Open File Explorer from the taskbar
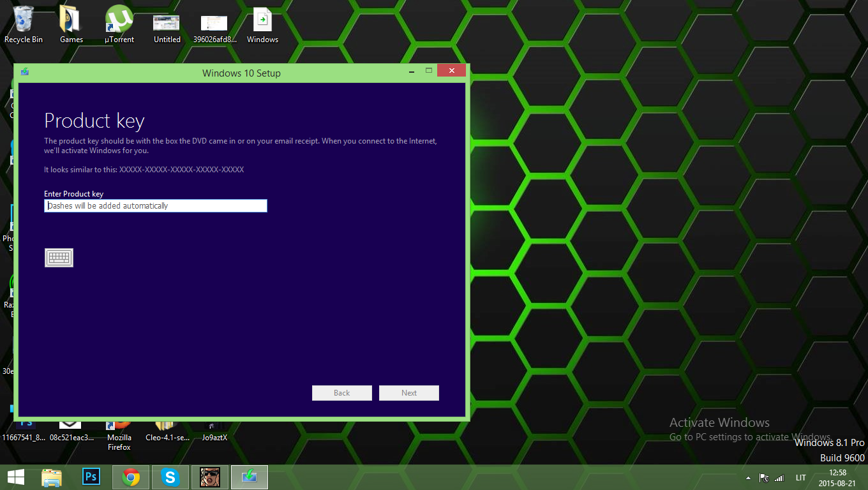 [52, 477]
